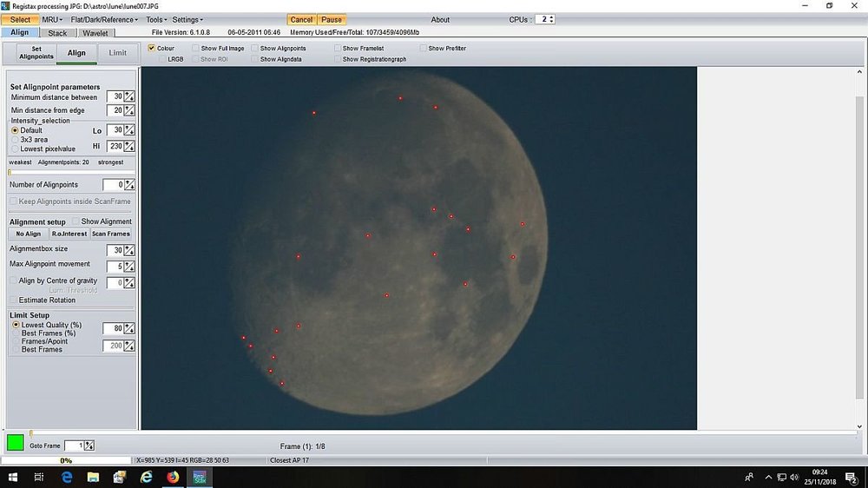Open File Explorer from taskbar
The image size is (868, 488).
tap(93, 477)
